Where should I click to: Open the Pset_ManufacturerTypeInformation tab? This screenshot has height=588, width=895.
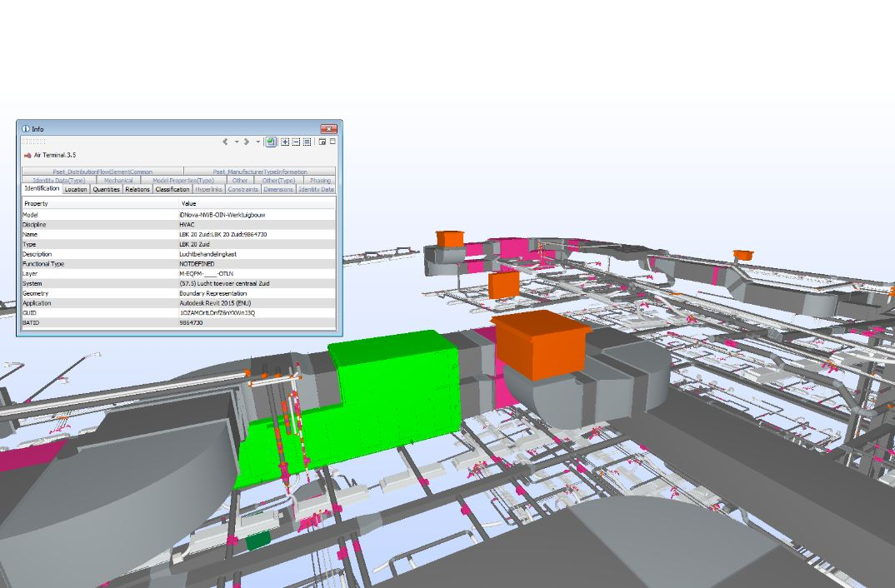tap(260, 172)
